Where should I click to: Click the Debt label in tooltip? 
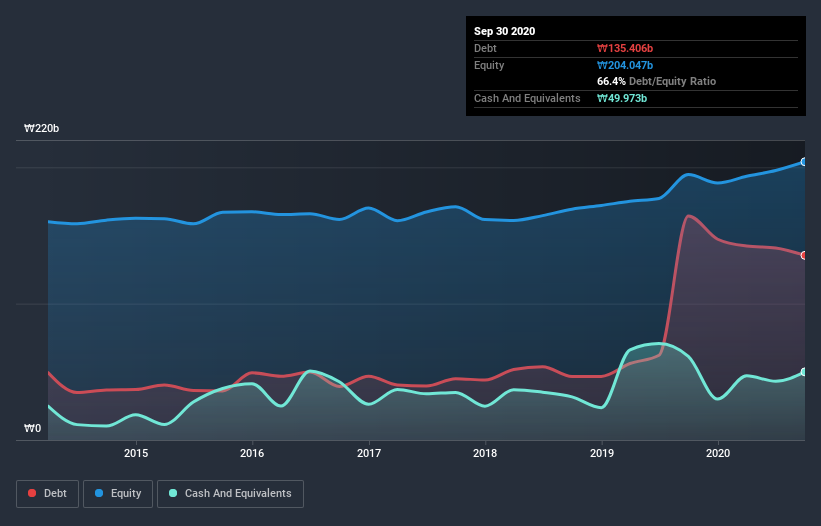coord(485,48)
